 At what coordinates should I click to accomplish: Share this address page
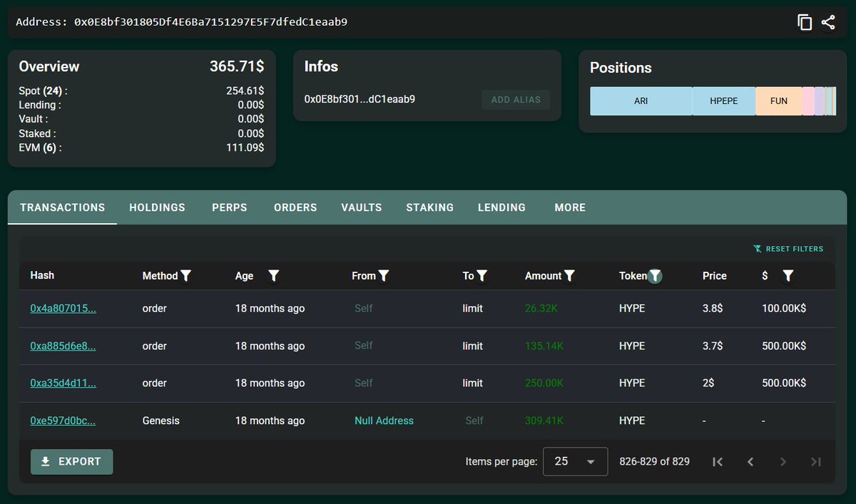(x=827, y=22)
